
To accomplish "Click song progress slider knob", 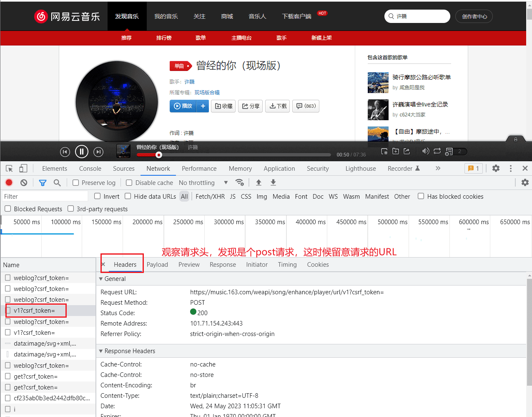I will [x=159, y=155].
